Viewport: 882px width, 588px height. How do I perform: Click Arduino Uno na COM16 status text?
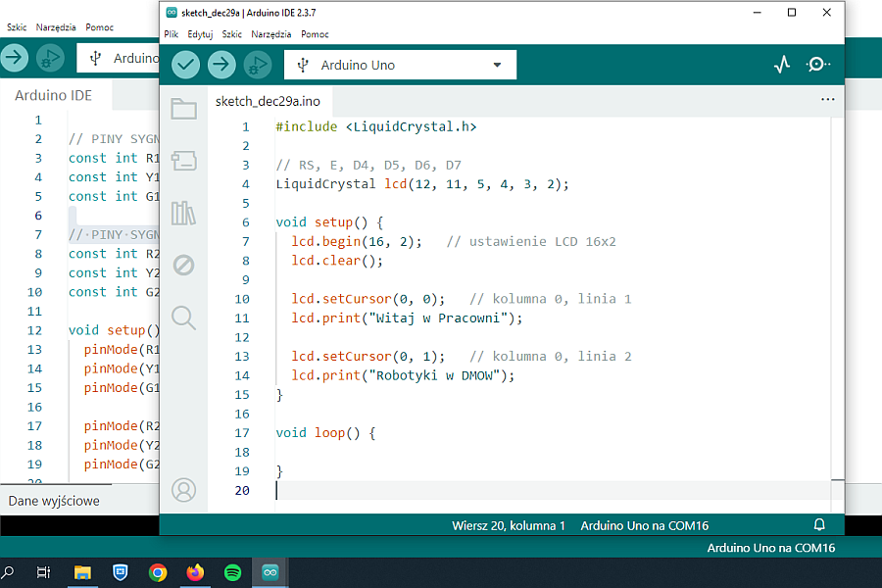[x=644, y=525]
